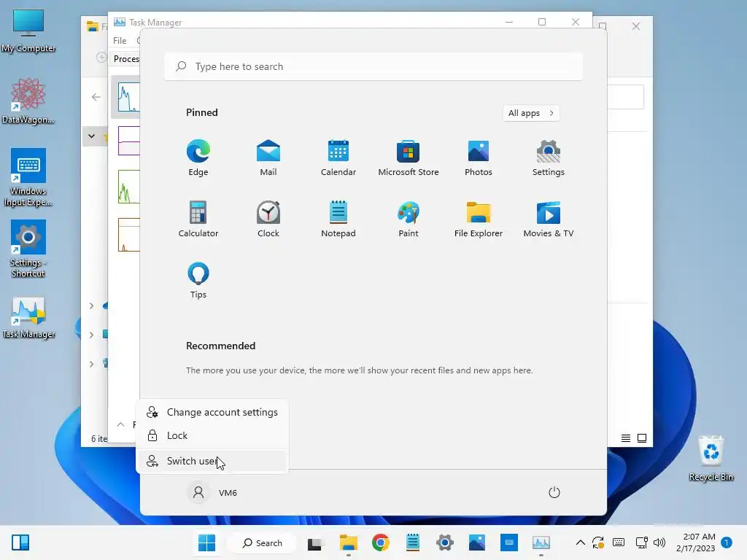This screenshot has width=747, height=560.
Task: Launch Calendar from pinned apps
Action: (x=338, y=157)
